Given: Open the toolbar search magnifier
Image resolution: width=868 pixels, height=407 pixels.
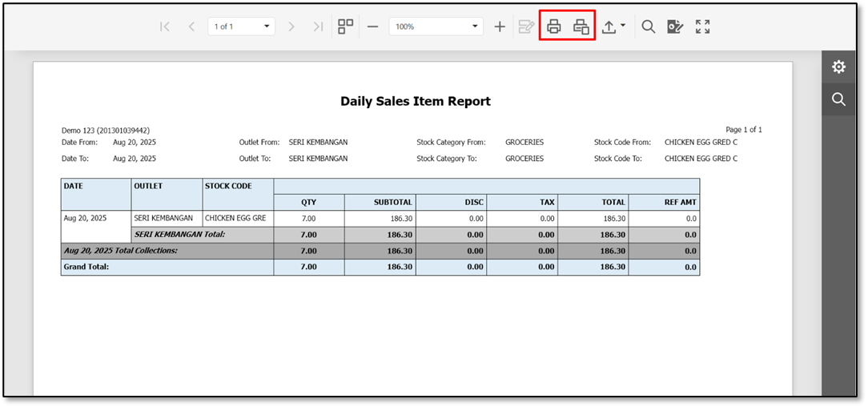Looking at the screenshot, I should [649, 26].
